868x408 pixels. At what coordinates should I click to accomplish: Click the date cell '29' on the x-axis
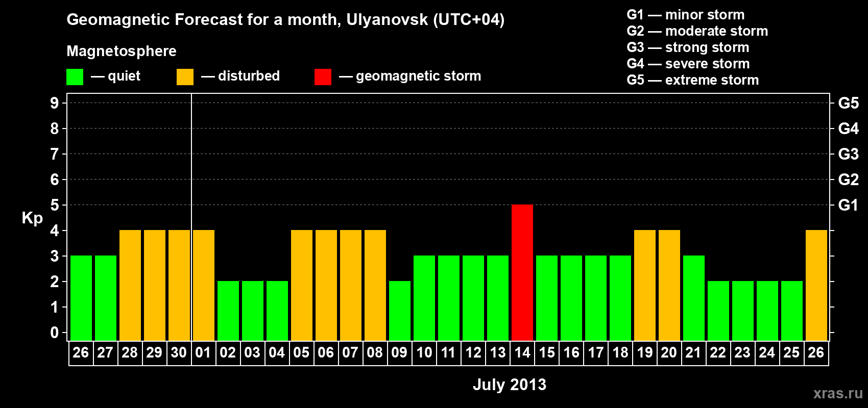pyautogui.click(x=155, y=353)
